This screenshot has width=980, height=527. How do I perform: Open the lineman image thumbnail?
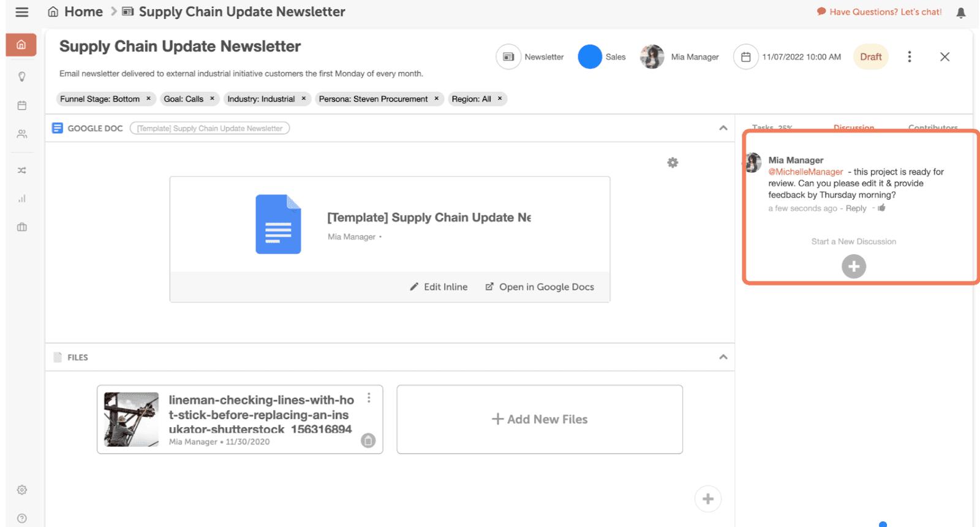131,419
